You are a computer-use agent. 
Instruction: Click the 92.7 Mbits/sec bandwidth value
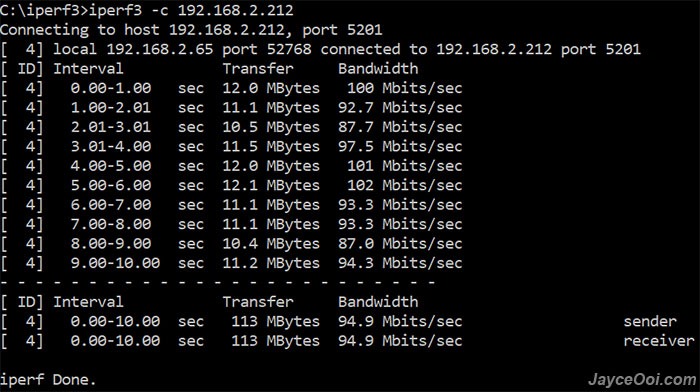point(400,108)
